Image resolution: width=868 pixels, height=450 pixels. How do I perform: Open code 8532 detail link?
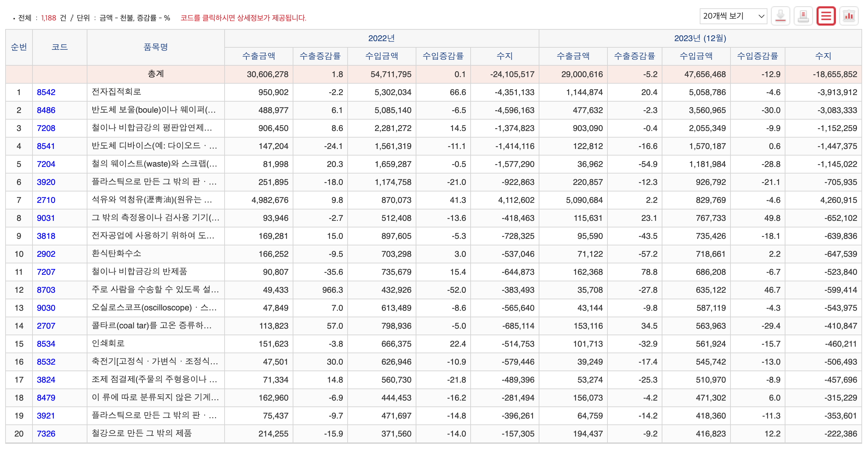[x=46, y=362]
